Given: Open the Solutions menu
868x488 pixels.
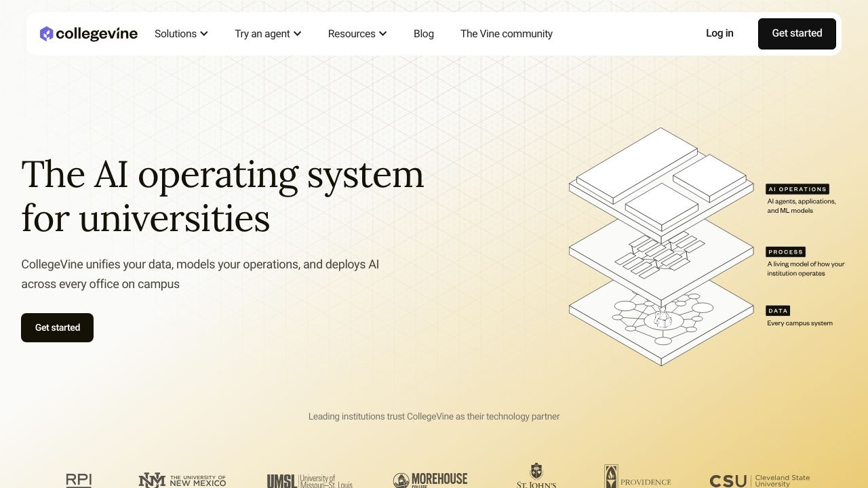Looking at the screenshot, I should [181, 34].
